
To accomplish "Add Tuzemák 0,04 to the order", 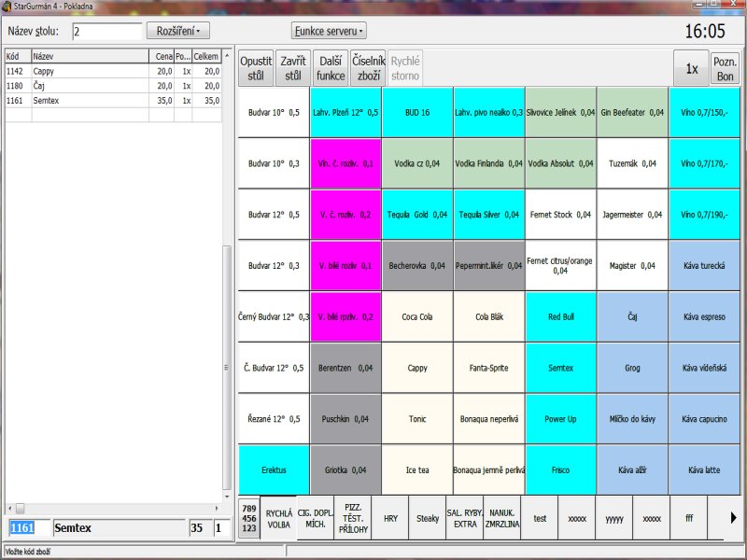I will [632, 163].
